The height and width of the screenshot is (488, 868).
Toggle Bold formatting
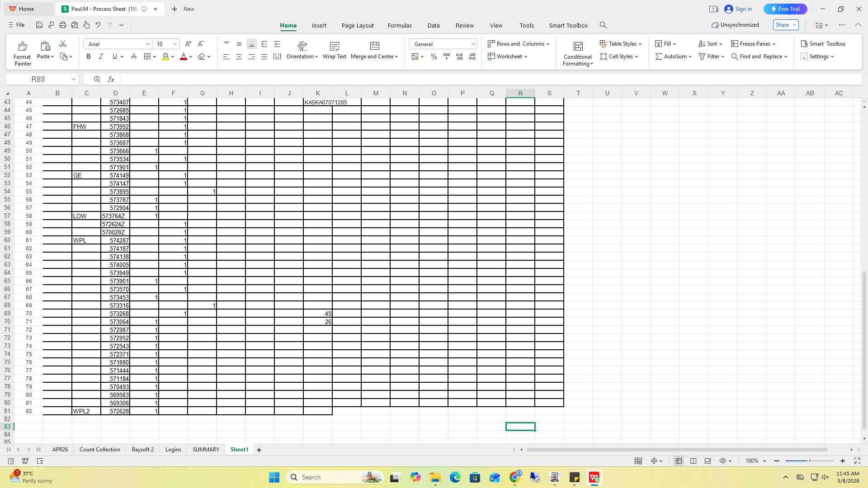tap(89, 56)
